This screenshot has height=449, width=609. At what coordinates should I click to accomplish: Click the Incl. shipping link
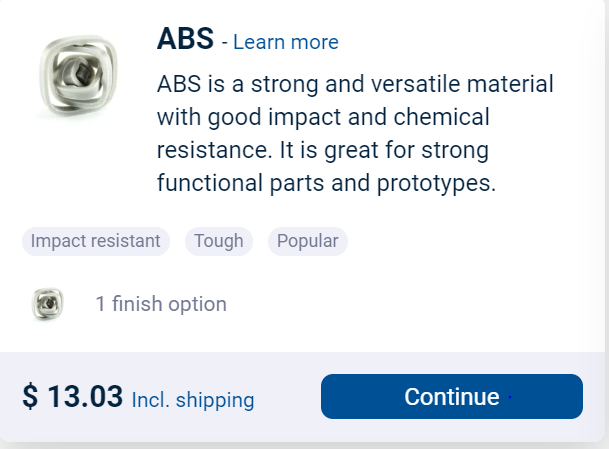193,400
